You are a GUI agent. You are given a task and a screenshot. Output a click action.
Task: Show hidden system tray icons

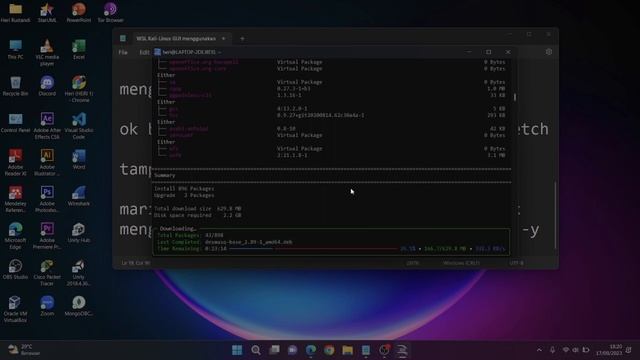pyautogui.click(x=539, y=350)
